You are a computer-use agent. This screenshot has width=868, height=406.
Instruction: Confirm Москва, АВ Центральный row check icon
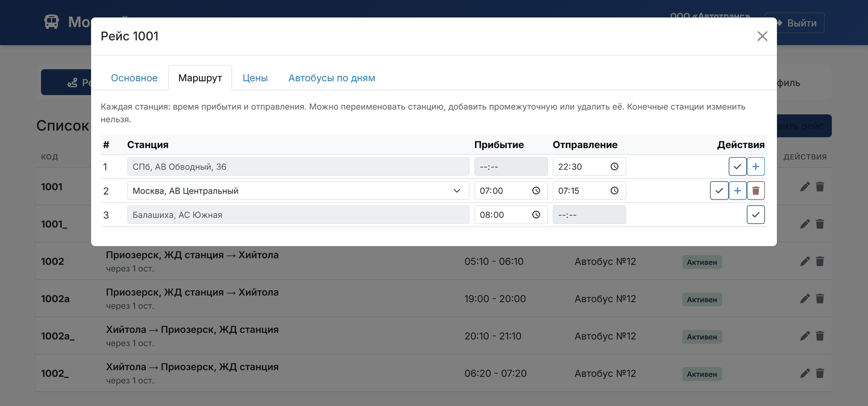point(719,191)
